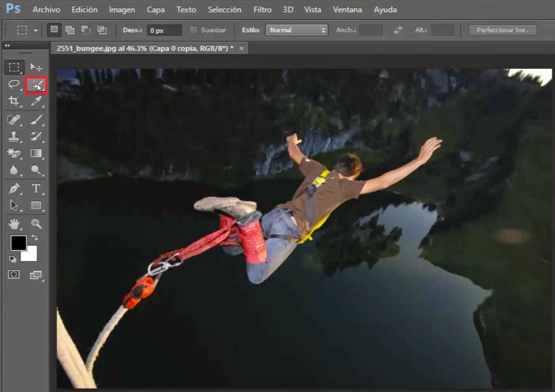The width and height of the screenshot is (555, 392).
Task: Open the Texto menu
Action: [186, 10]
